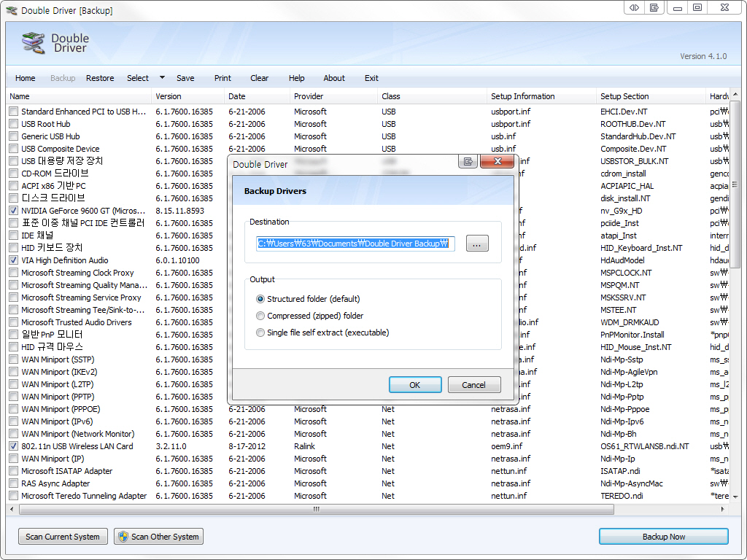747x560 pixels.
Task: Click main window title bar page icon
Action: [x=654, y=7]
